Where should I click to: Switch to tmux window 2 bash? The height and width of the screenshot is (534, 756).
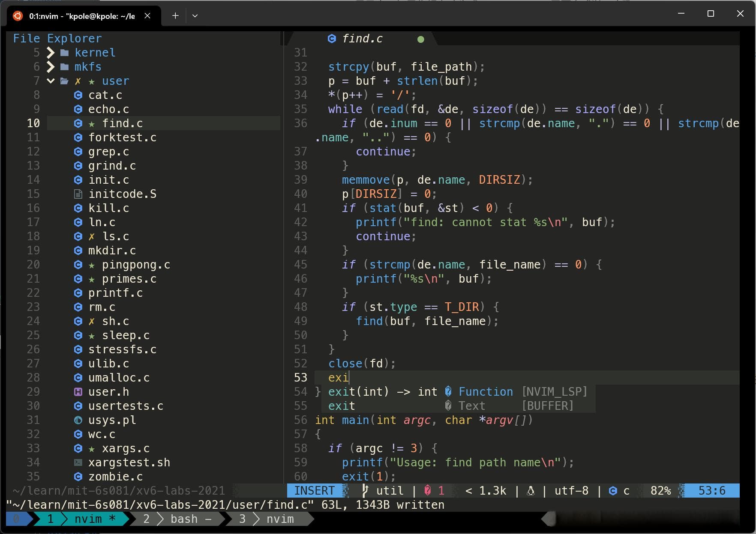178,519
